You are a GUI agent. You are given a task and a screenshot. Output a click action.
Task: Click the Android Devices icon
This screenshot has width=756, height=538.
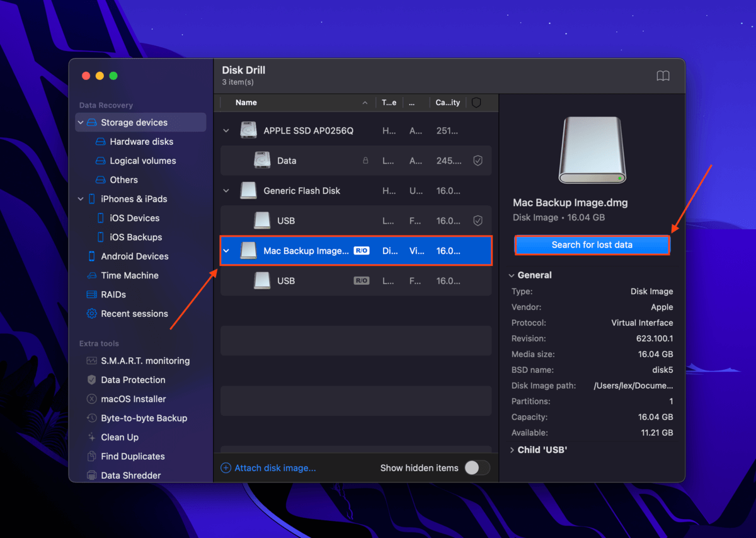coord(92,256)
